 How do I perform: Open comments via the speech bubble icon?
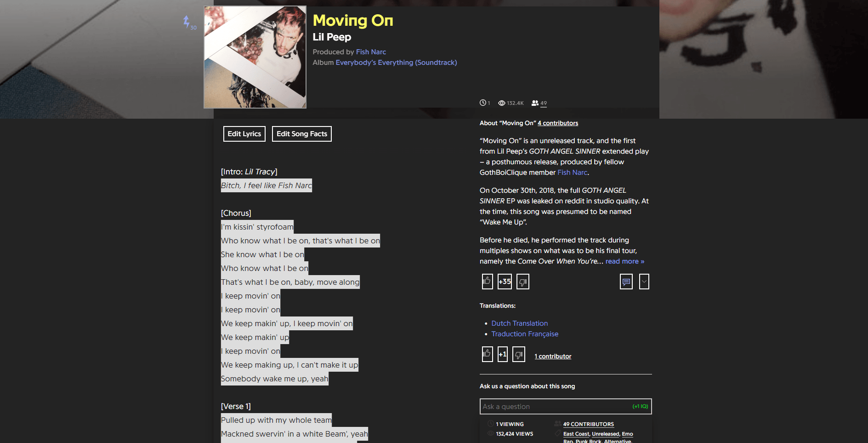point(626,281)
